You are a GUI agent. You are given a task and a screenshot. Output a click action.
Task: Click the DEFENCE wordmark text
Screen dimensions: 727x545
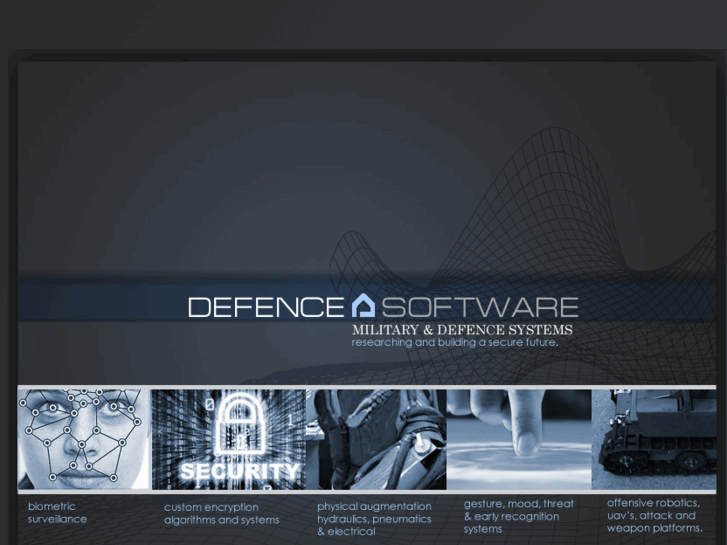[266, 307]
